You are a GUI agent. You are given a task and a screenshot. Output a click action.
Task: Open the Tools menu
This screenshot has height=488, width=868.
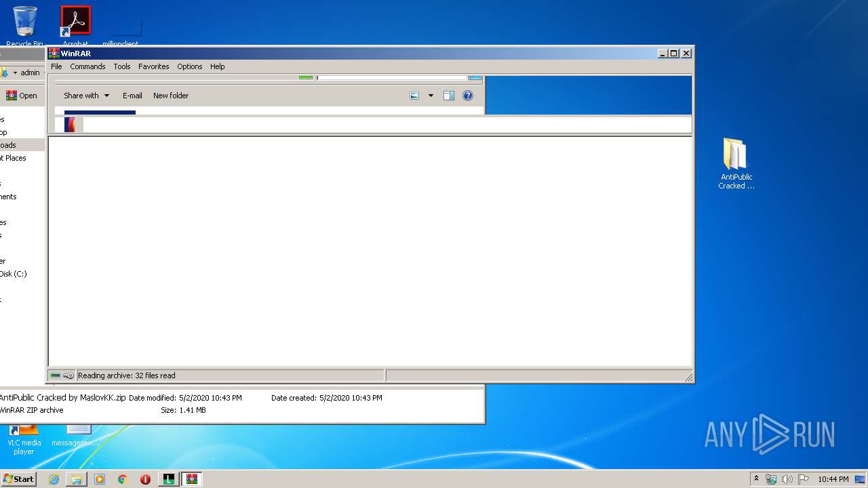click(122, 66)
